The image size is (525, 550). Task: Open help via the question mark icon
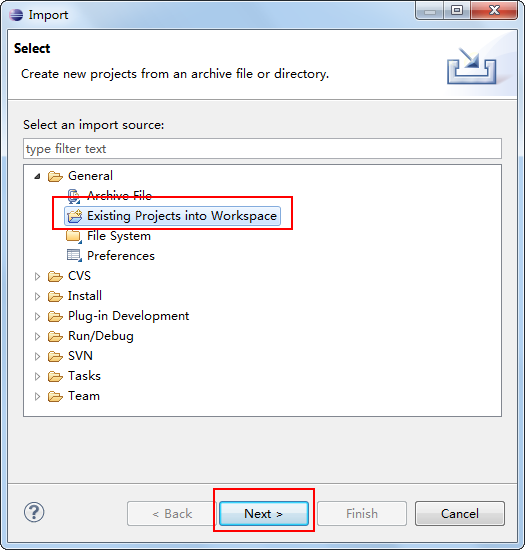[x=34, y=512]
